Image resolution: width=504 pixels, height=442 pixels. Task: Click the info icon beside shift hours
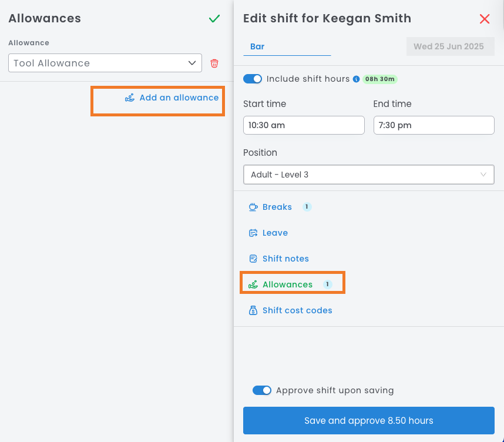pos(356,79)
